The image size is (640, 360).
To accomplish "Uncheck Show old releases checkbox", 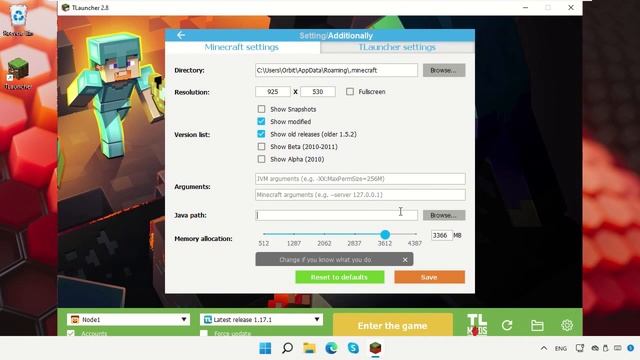I will point(261,134).
